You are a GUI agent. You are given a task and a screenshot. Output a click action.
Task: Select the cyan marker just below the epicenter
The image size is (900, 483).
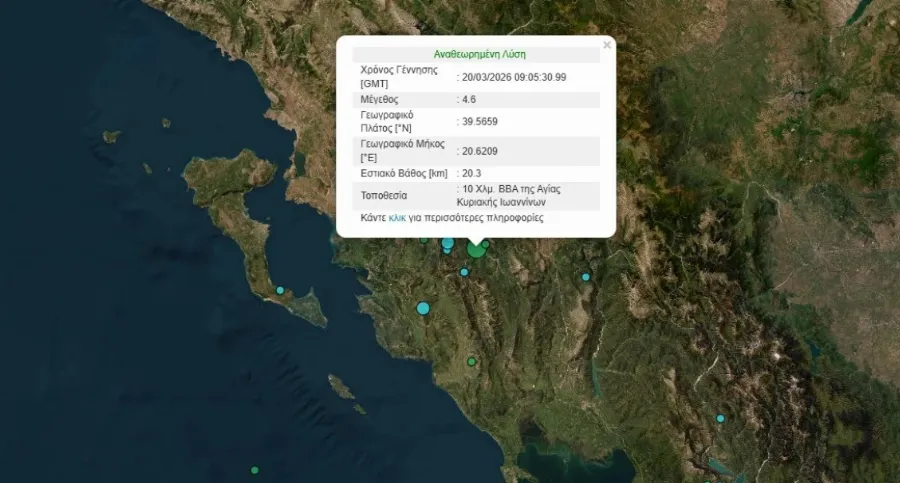click(464, 272)
